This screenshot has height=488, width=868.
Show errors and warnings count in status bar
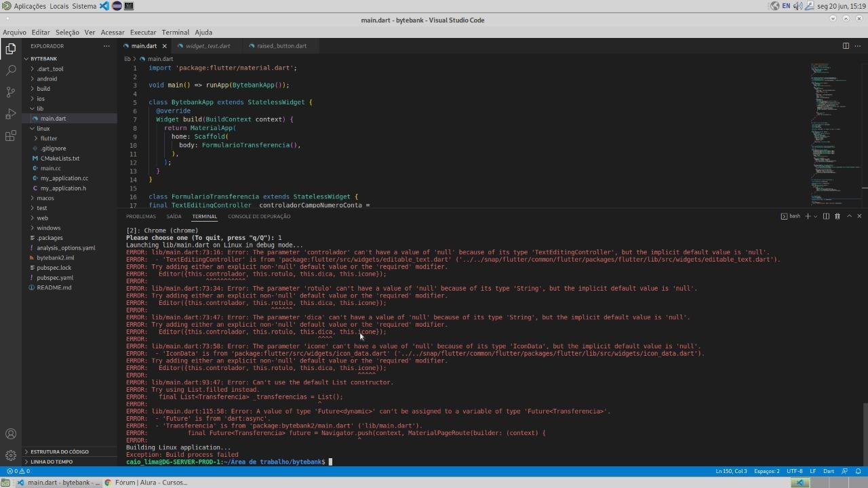(x=18, y=471)
